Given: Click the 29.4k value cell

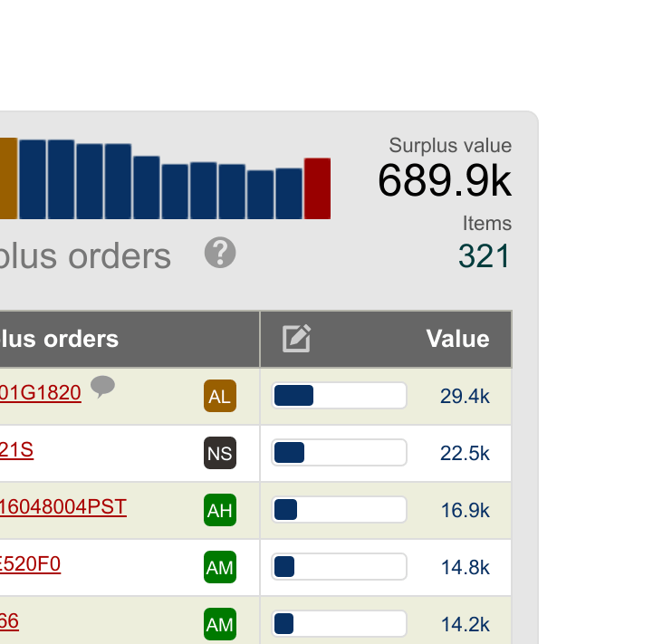Looking at the screenshot, I should click(x=465, y=396).
